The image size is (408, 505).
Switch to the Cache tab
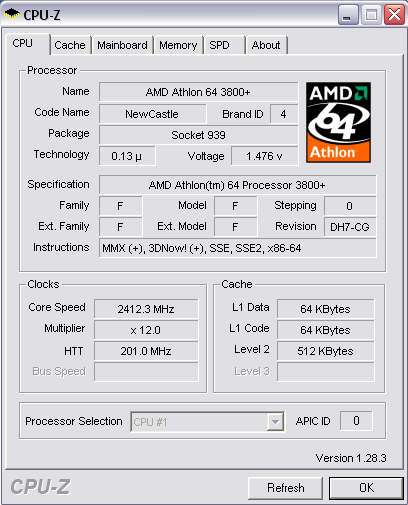click(70, 45)
